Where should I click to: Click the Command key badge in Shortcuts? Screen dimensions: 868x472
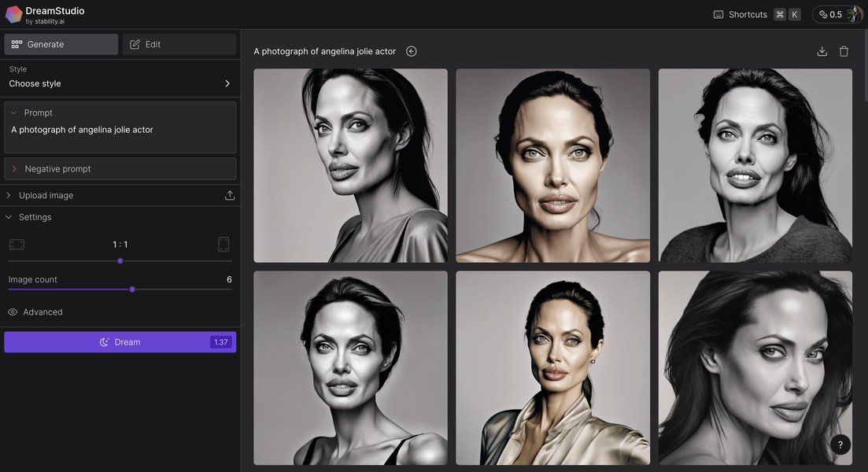tap(780, 14)
